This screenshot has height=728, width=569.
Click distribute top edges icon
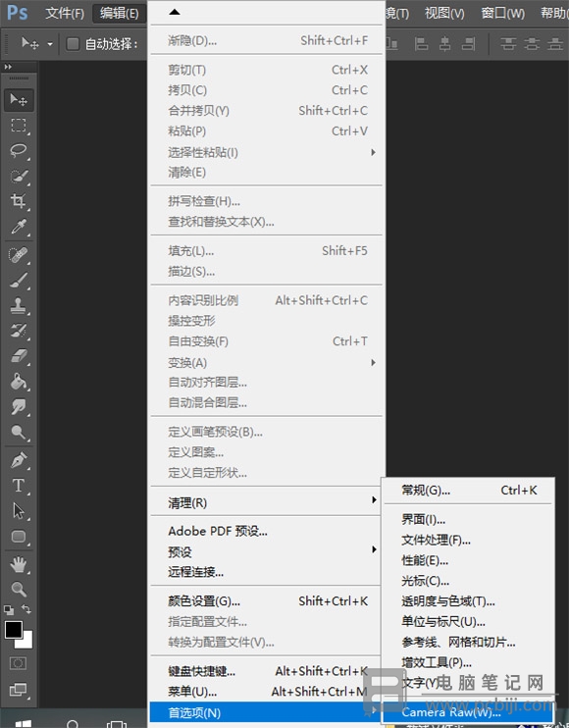[508, 44]
